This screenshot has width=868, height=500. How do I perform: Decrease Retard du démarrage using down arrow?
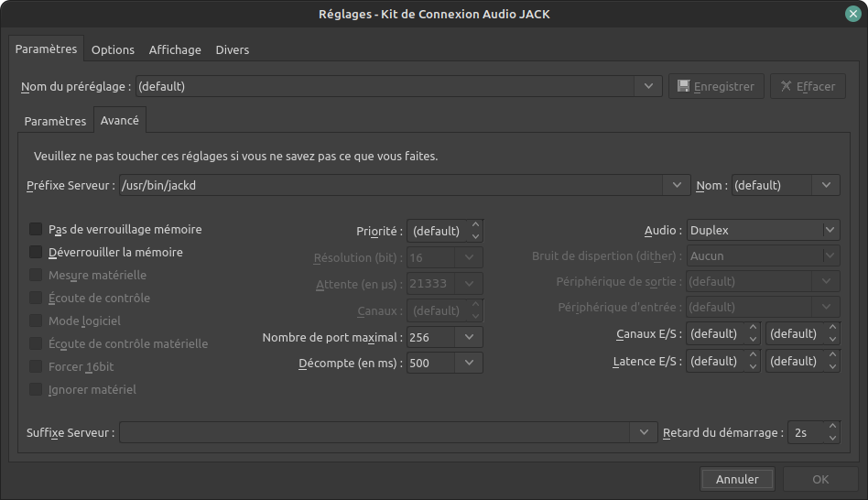coord(832,437)
